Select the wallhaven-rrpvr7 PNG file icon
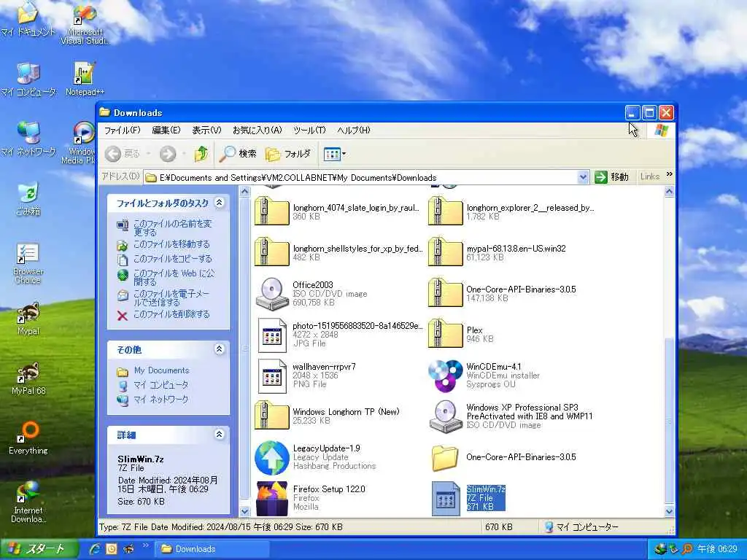The width and height of the screenshot is (747, 560). 271,376
